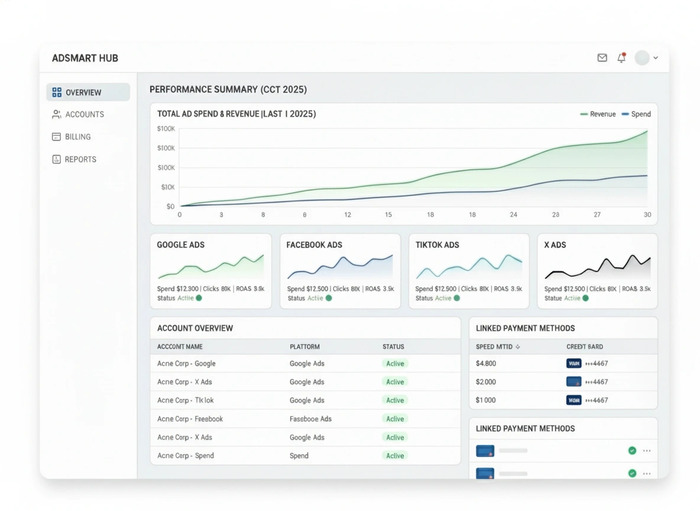Open the Google Ads summary card
The height and width of the screenshot is (511, 700).
pos(210,270)
